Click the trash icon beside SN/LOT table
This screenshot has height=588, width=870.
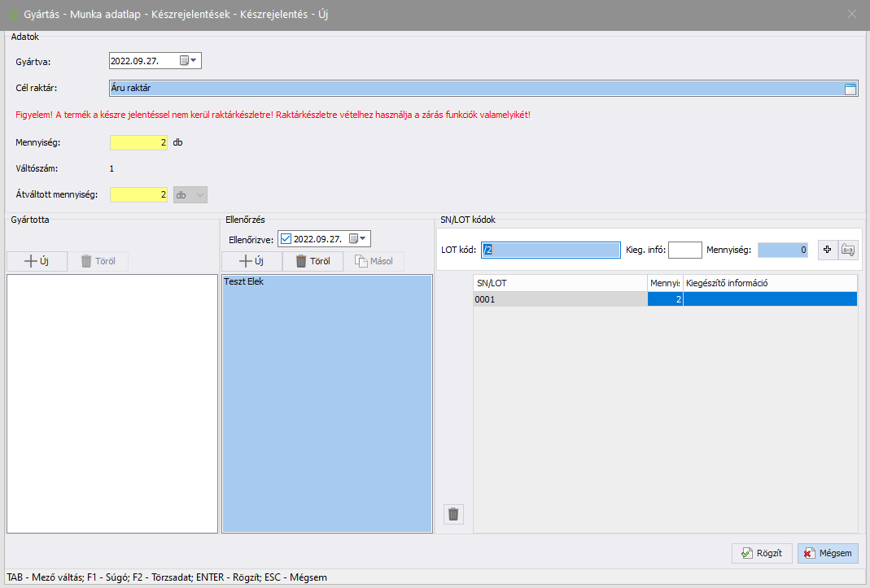coord(453,514)
